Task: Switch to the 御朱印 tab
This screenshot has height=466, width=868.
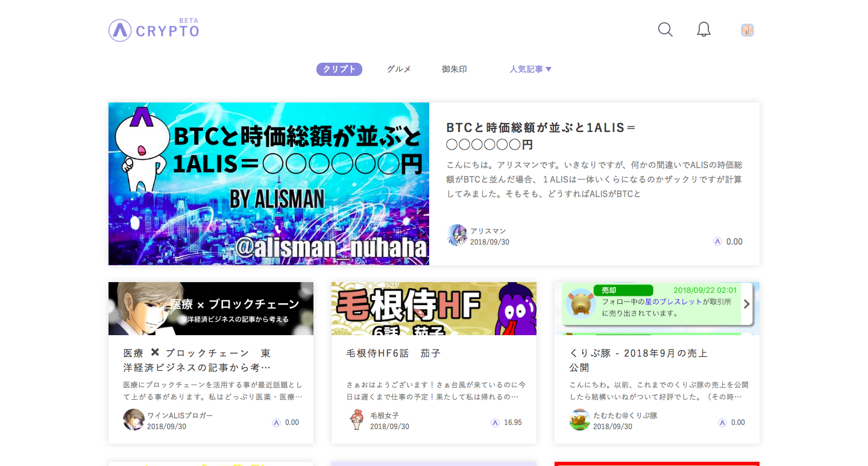Action: (454, 69)
